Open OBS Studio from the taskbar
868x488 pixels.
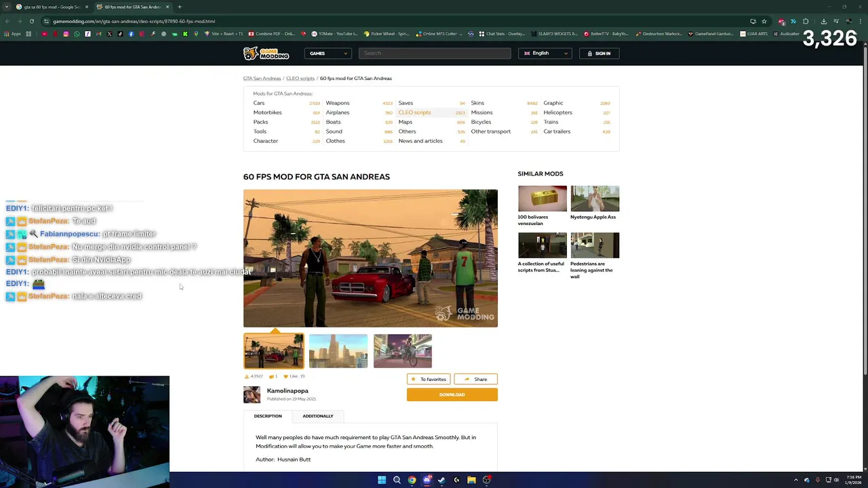(x=486, y=480)
